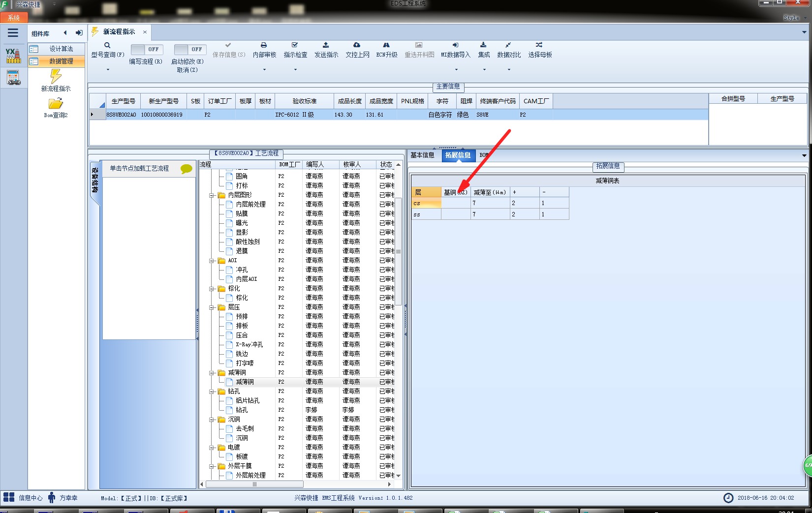Click MI数据导入 import icon

coord(456,45)
